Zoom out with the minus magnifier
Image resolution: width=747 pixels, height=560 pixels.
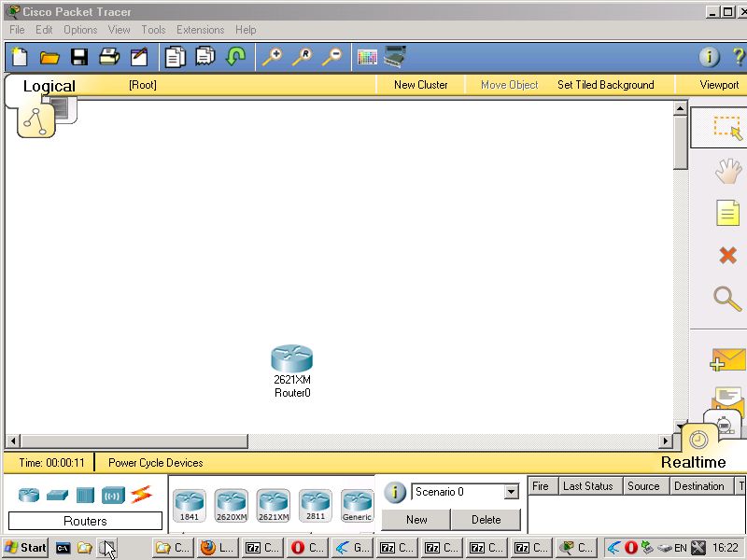[332, 57]
